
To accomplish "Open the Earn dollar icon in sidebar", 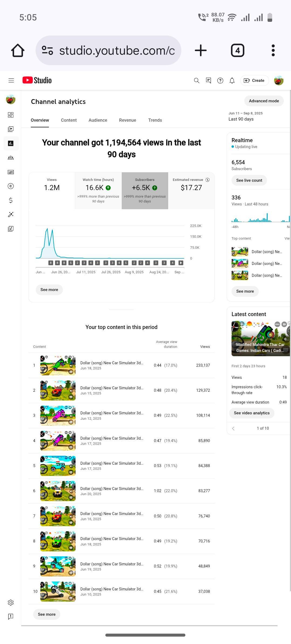I will coord(11,200).
